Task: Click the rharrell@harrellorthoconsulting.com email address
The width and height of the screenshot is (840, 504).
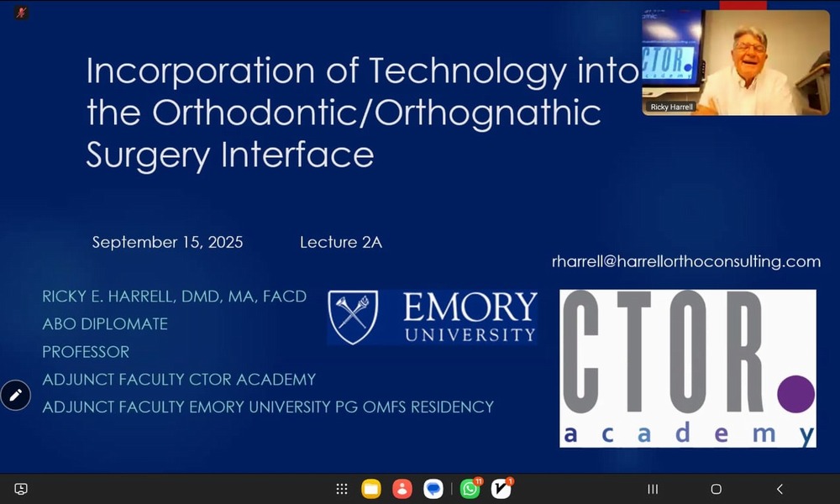Action: coord(685,261)
